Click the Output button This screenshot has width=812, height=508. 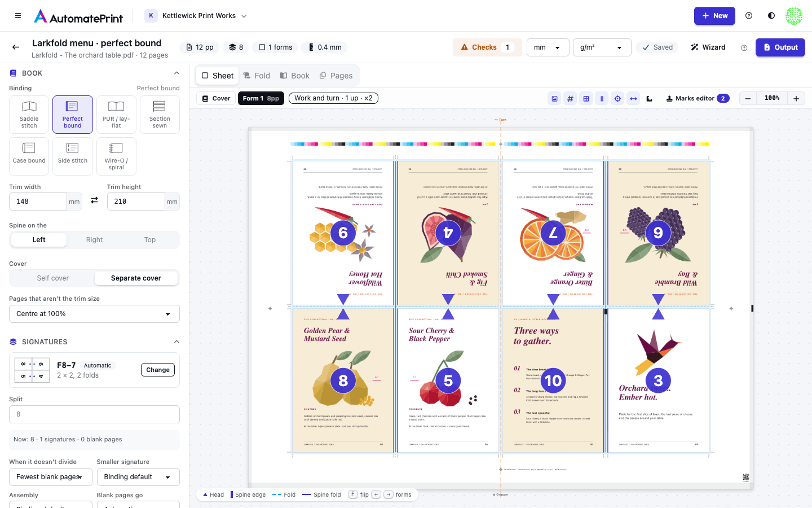point(780,47)
